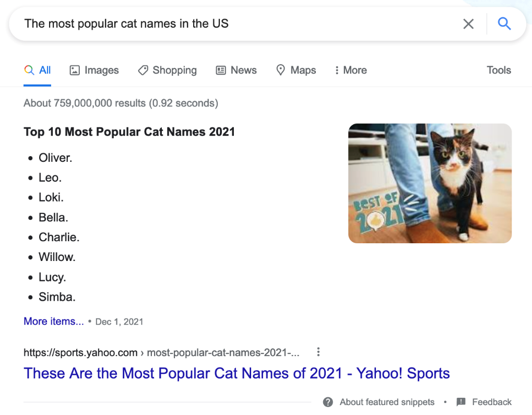This screenshot has height=415, width=532.
Task: Click the Maps pin icon
Action: (281, 70)
